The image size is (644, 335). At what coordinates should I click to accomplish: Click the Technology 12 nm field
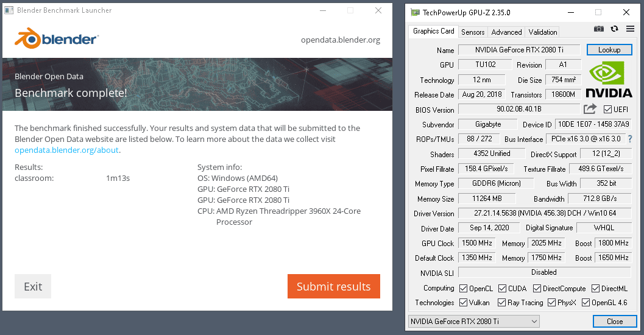point(481,80)
